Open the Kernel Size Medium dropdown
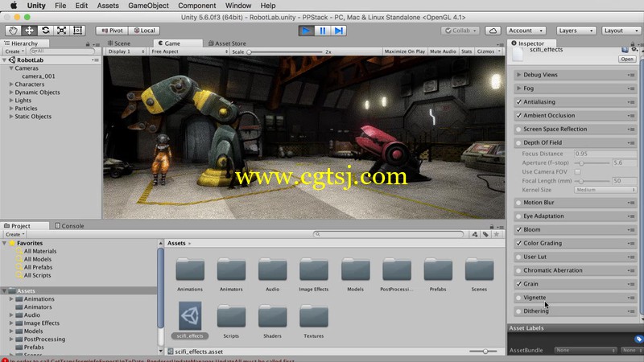The width and height of the screenshot is (644, 362). pyautogui.click(x=605, y=190)
